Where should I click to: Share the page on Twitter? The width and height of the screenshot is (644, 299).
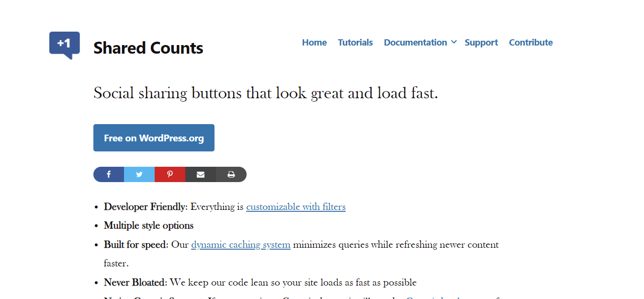(x=139, y=174)
